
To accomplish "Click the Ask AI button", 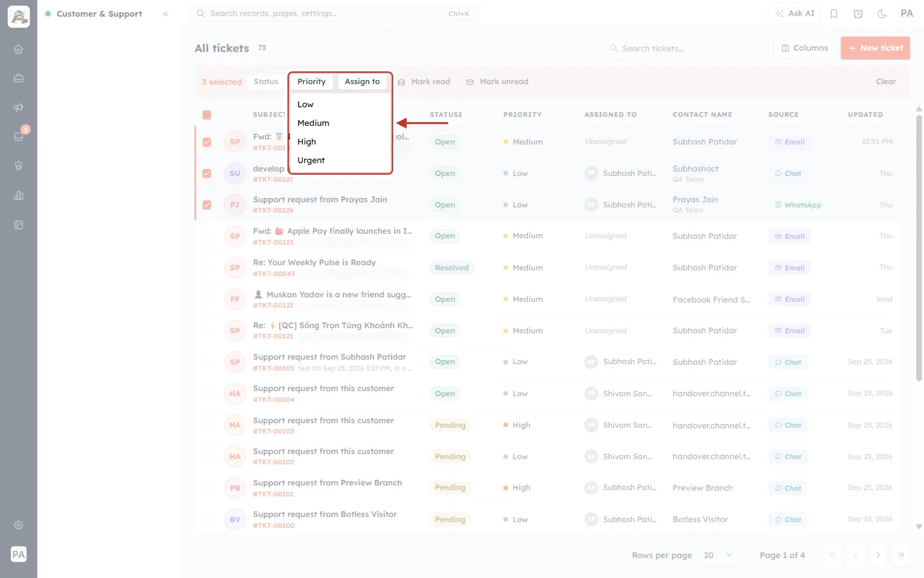I will [794, 13].
